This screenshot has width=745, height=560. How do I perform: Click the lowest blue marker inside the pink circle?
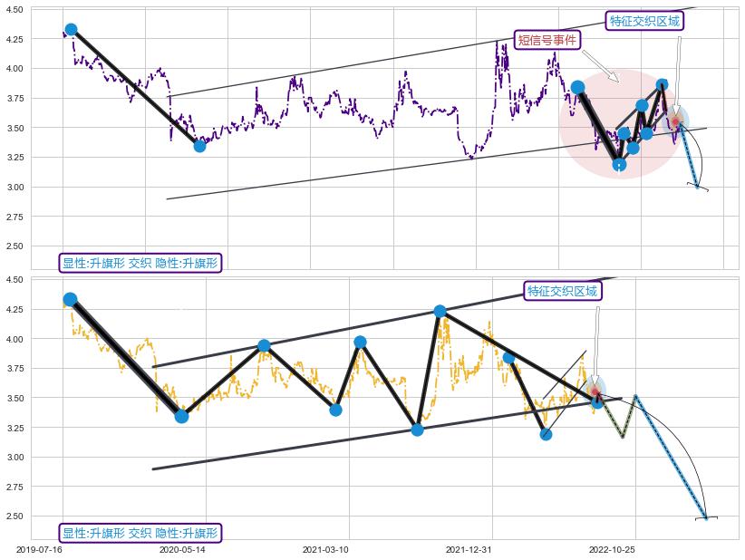click(x=619, y=164)
